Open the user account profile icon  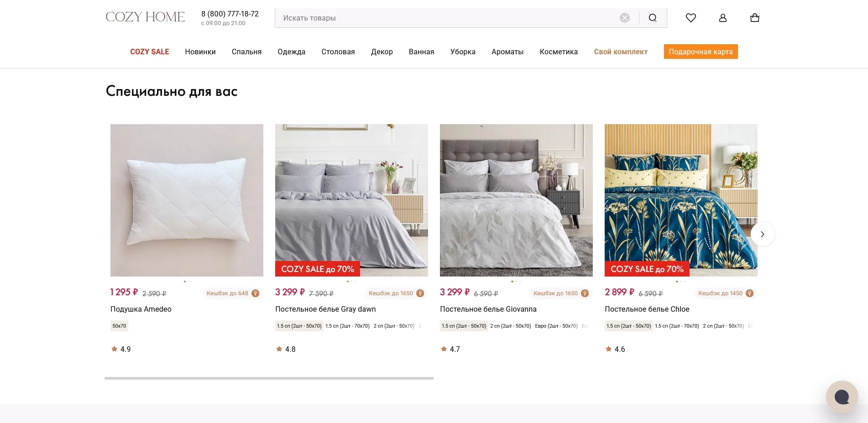[722, 18]
